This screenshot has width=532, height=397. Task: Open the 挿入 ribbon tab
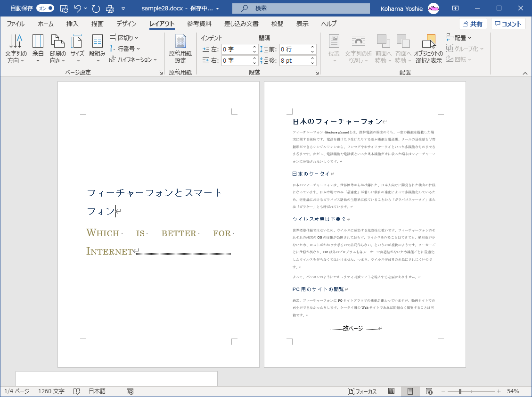[x=72, y=24]
